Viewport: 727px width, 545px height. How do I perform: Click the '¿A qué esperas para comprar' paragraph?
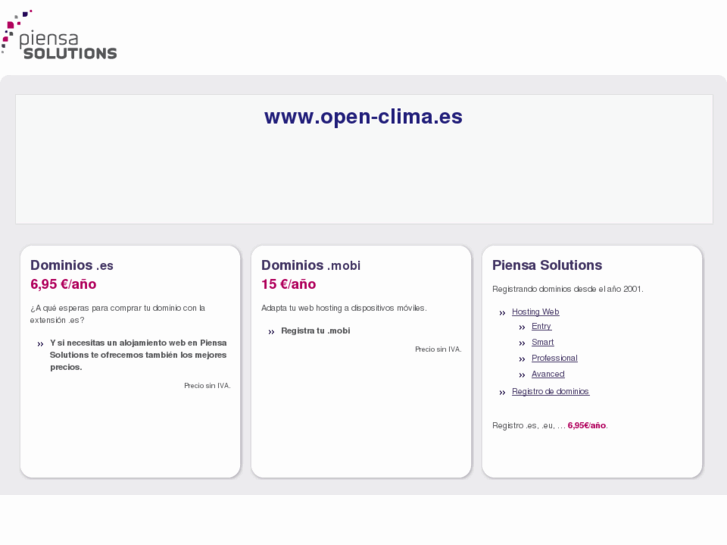(x=118, y=314)
